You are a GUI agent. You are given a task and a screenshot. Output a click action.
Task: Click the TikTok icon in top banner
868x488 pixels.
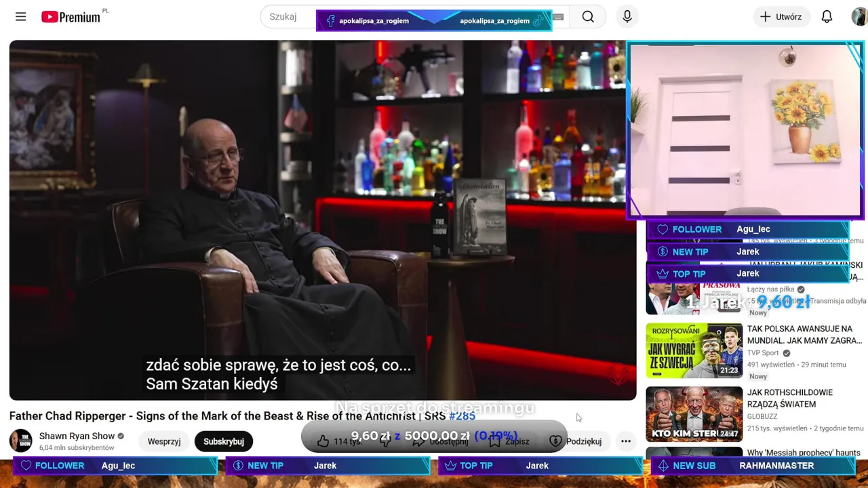point(538,21)
